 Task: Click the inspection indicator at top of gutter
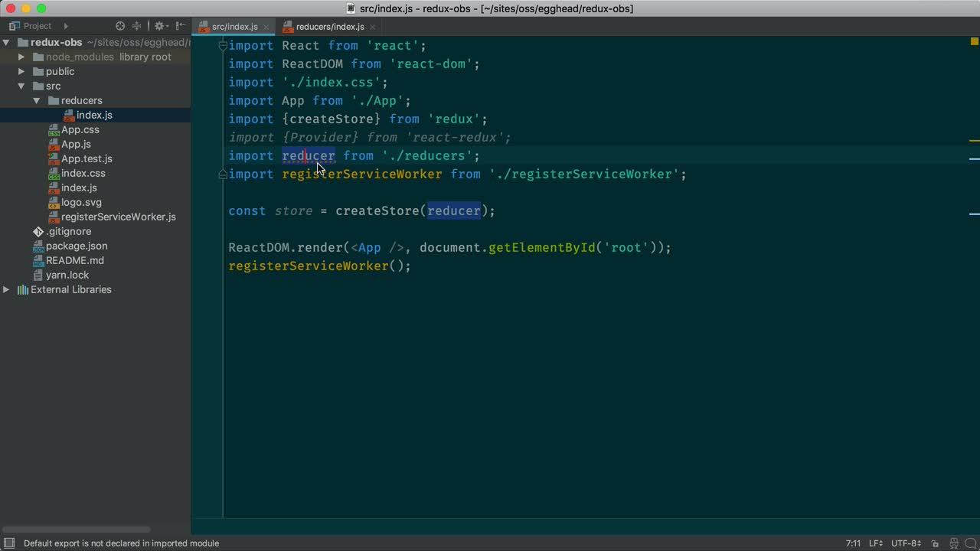974,41
